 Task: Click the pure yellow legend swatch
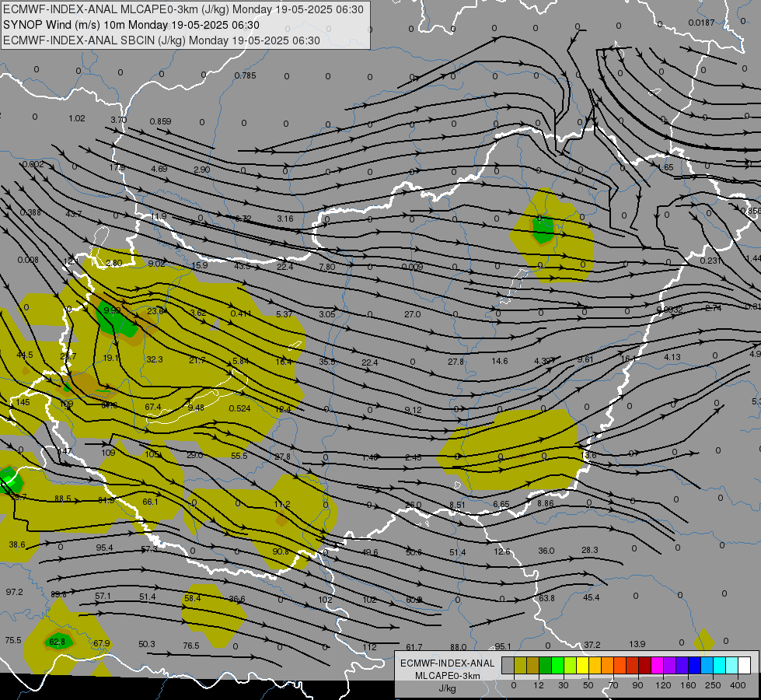click(582, 665)
